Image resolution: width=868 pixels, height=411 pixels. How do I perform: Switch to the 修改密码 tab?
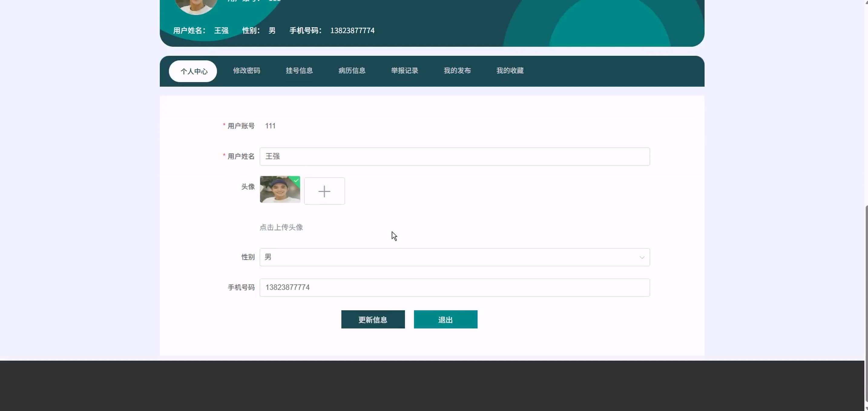[246, 71]
